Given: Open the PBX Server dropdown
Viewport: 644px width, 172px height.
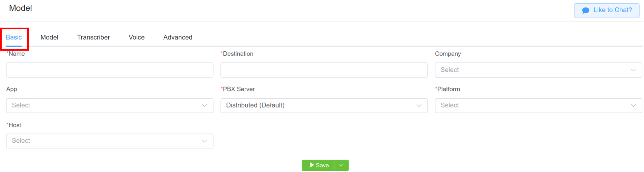Looking at the screenshot, I should 324,106.
